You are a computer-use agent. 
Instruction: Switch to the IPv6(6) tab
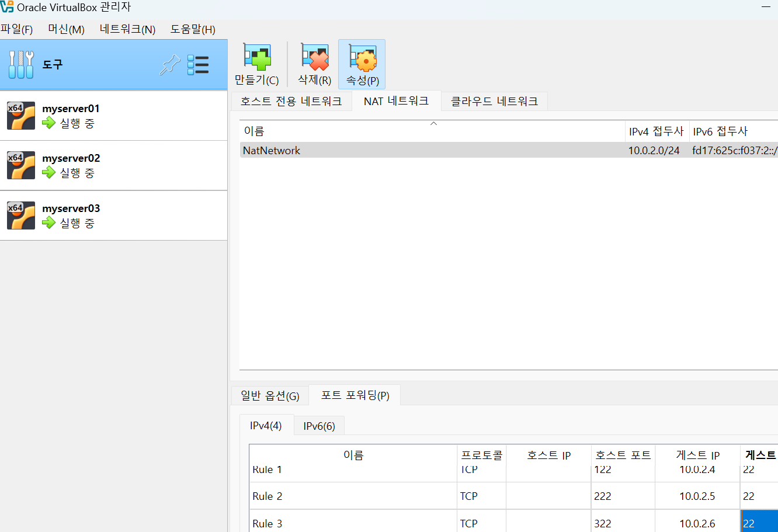319,426
